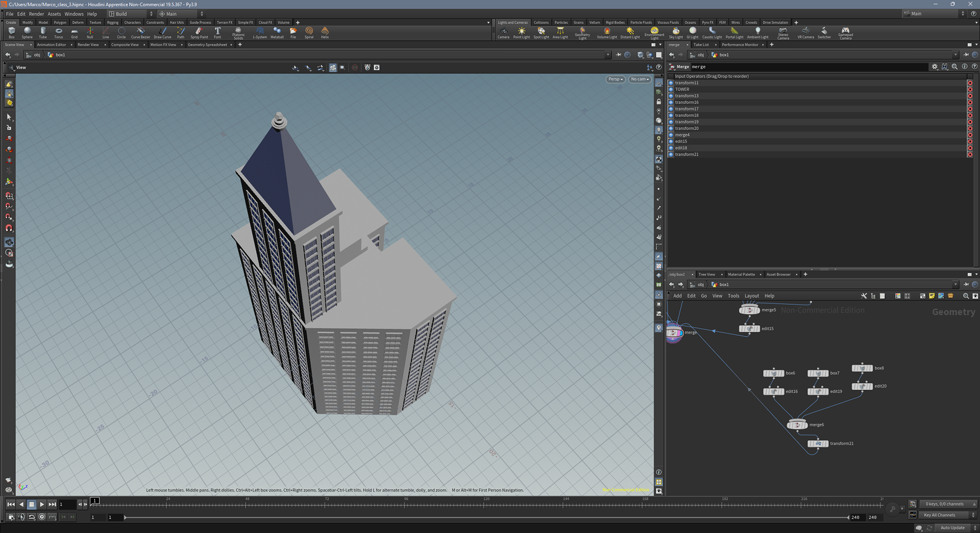Switch to the Geometry Spreadsheet tab

[207, 45]
